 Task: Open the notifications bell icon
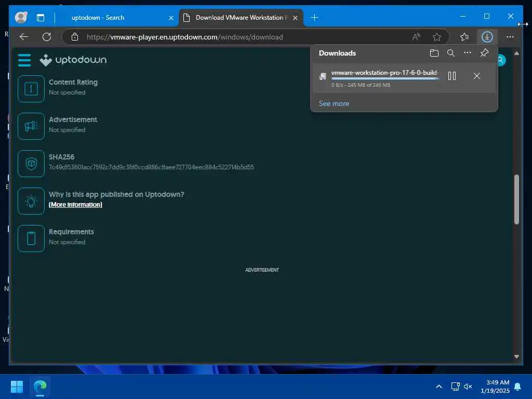(518, 387)
